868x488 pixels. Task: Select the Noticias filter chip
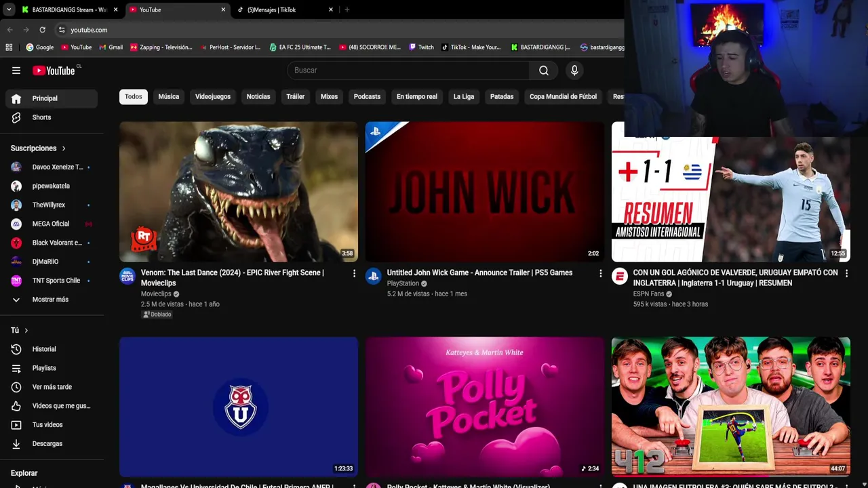258,97
